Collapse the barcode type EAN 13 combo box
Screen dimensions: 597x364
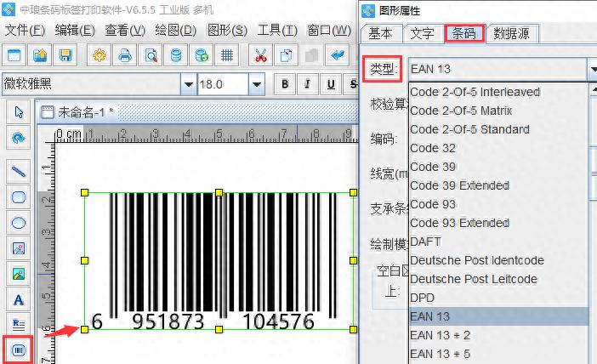(590, 69)
